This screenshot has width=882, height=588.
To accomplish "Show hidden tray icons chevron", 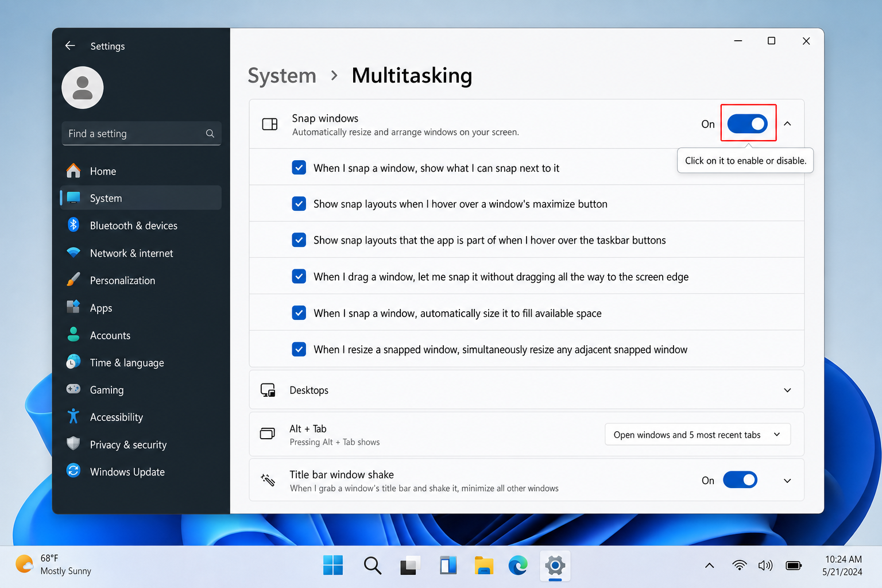I will [710, 566].
